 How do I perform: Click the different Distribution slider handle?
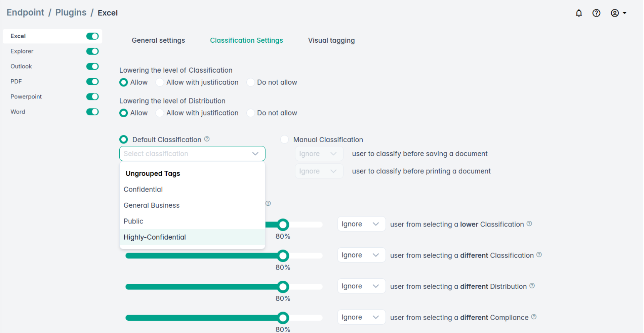[283, 287]
